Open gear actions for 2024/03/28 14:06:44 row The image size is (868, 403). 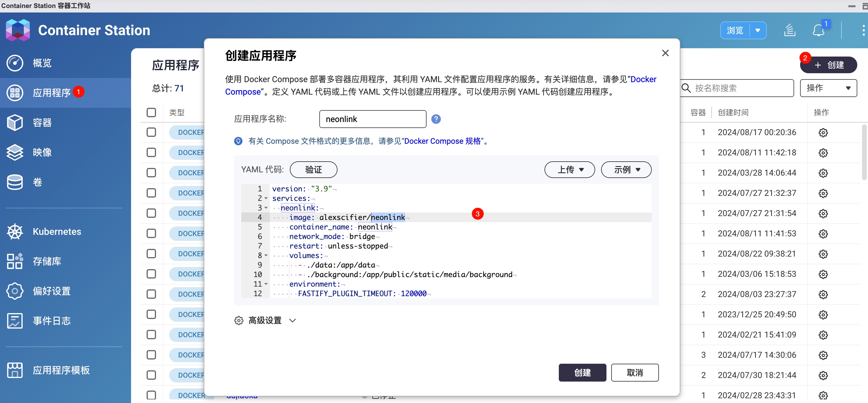pyautogui.click(x=823, y=173)
